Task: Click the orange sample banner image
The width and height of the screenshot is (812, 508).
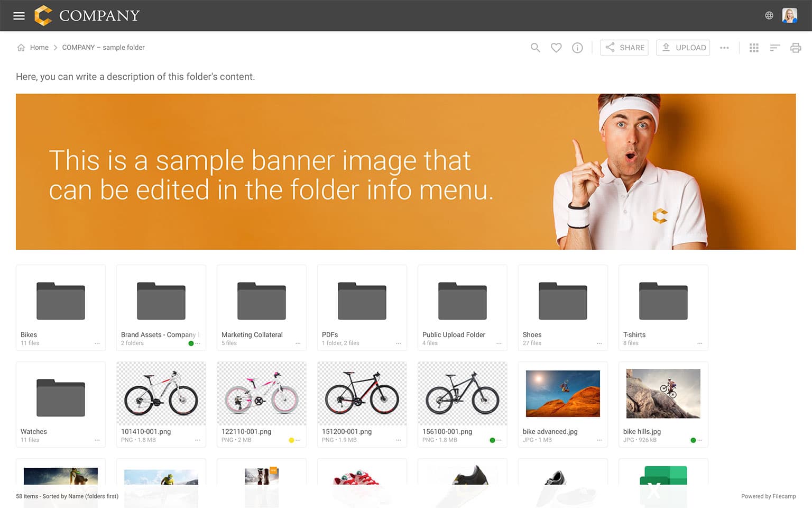Action: (x=405, y=171)
